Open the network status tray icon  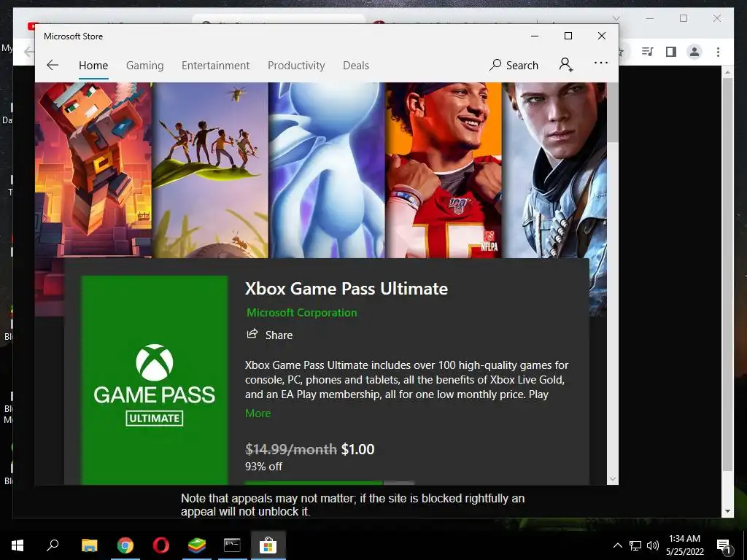[635, 545]
